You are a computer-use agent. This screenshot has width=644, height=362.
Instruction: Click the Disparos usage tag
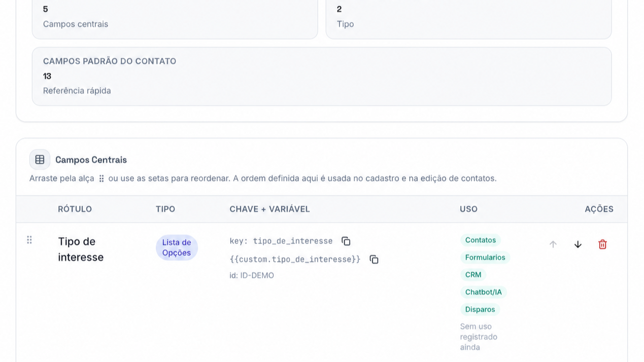pos(480,309)
